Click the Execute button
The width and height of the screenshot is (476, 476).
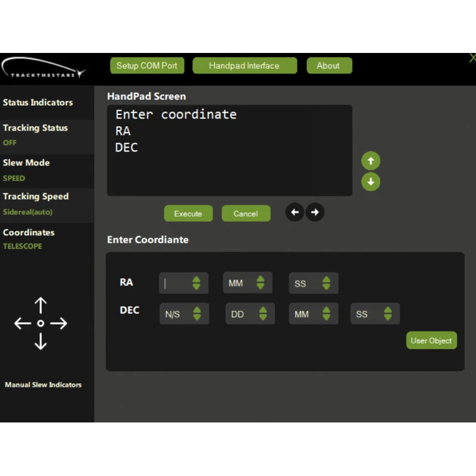(x=188, y=214)
